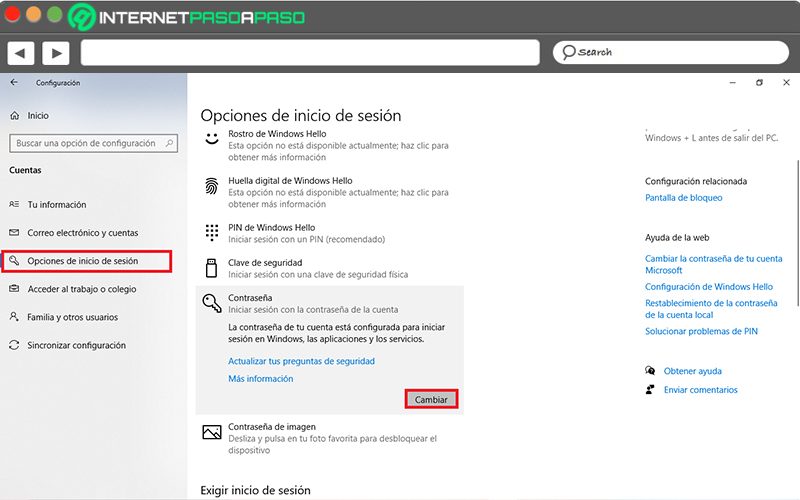This screenshot has height=500, width=800.
Task: Click the fingerprint icon for Huella digital
Action: click(212, 186)
